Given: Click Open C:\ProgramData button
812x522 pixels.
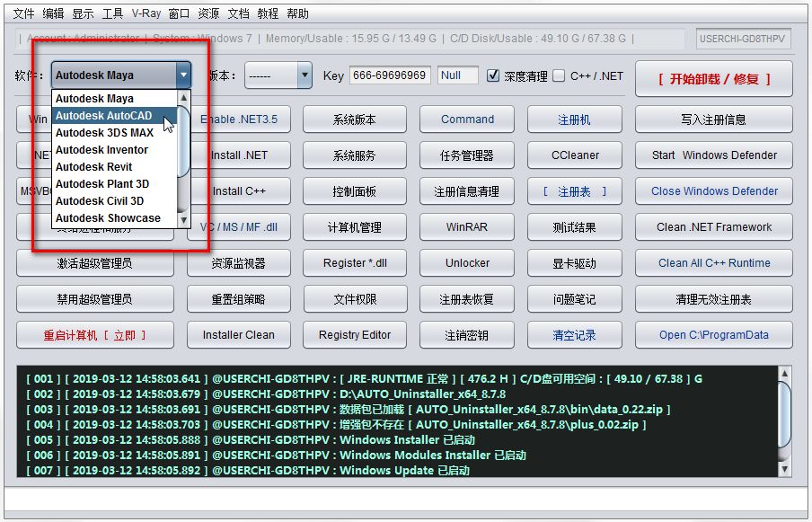Looking at the screenshot, I should (713, 335).
